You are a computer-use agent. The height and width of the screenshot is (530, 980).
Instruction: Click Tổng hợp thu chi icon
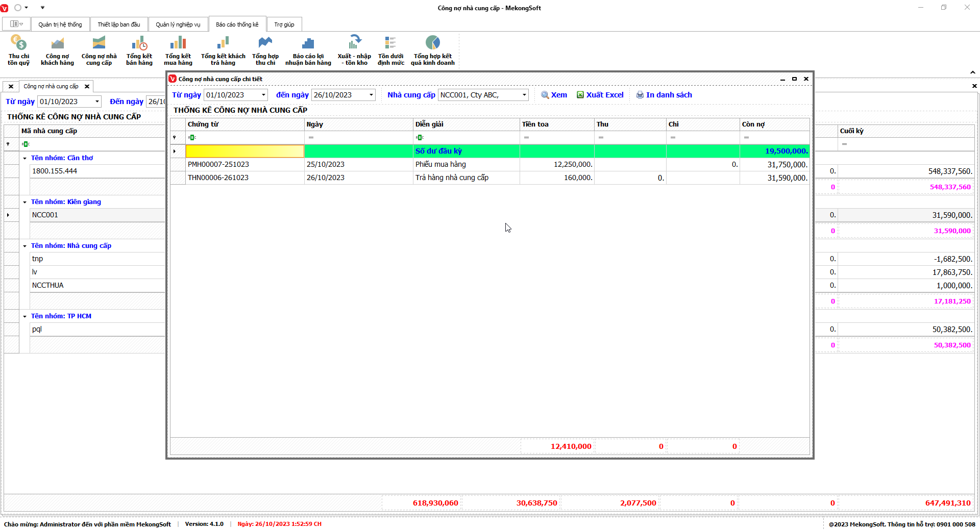point(265,50)
